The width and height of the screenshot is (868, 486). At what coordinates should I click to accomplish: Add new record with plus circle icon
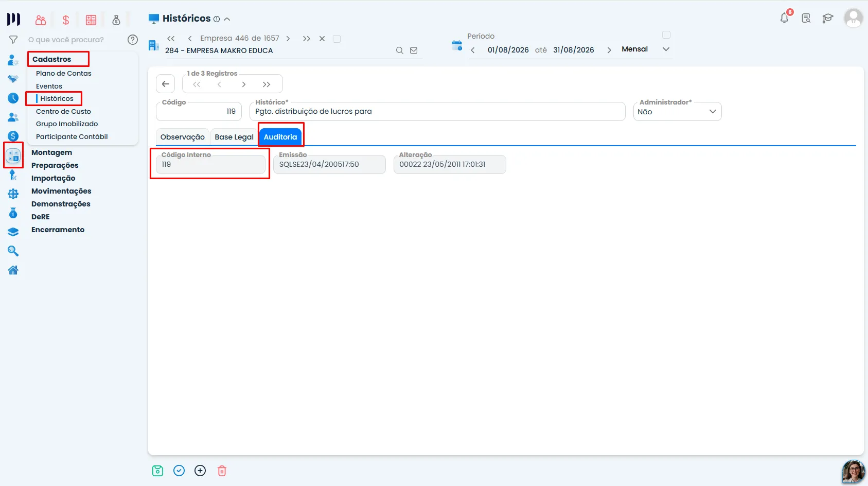(200, 471)
